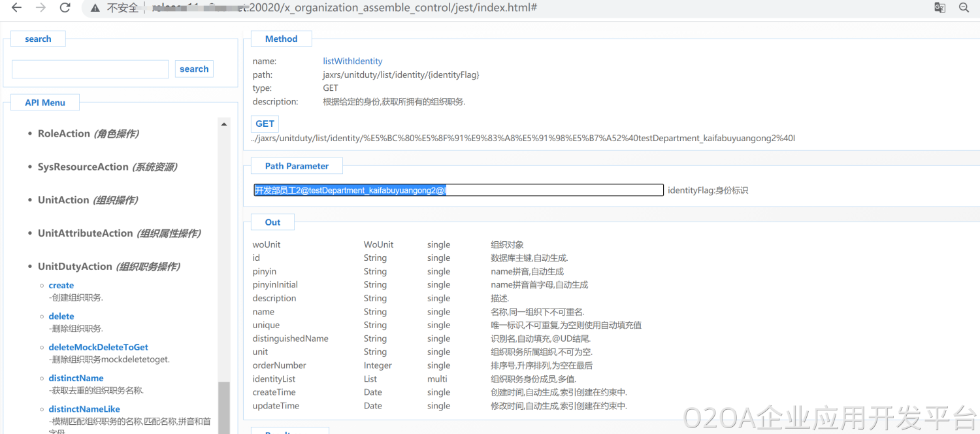Click the not-secure warning icon
This screenshot has height=434, width=980.
click(95, 8)
